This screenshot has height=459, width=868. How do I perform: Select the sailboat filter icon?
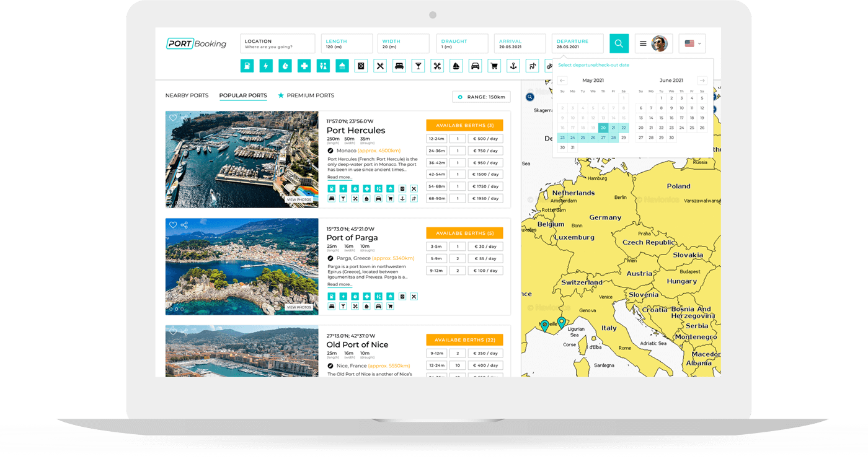pos(456,66)
